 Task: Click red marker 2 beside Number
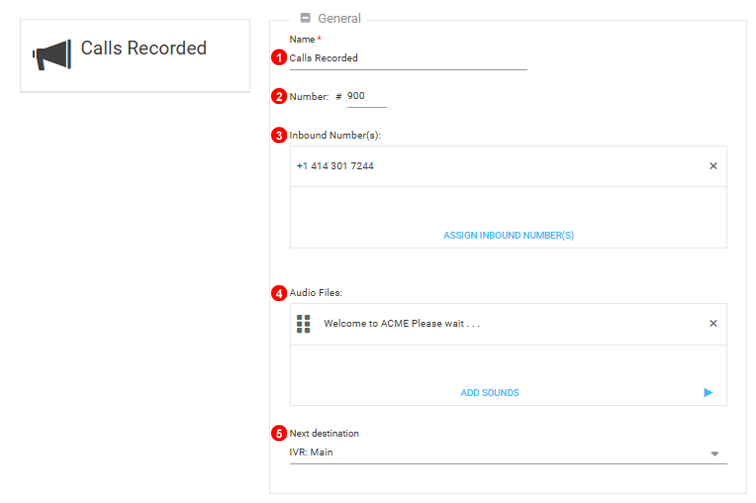pos(279,96)
